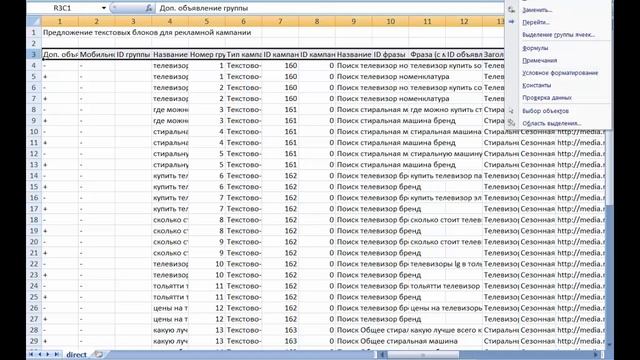Screen dimensions: 640x360
Task: Open Выделение группы ячеек... menu entry
Action: coord(558,35)
